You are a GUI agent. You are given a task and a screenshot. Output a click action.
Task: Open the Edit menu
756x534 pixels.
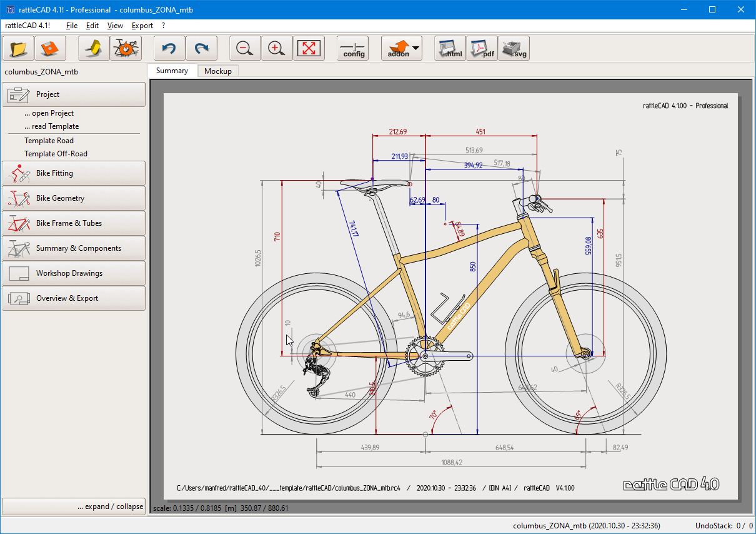(92, 26)
